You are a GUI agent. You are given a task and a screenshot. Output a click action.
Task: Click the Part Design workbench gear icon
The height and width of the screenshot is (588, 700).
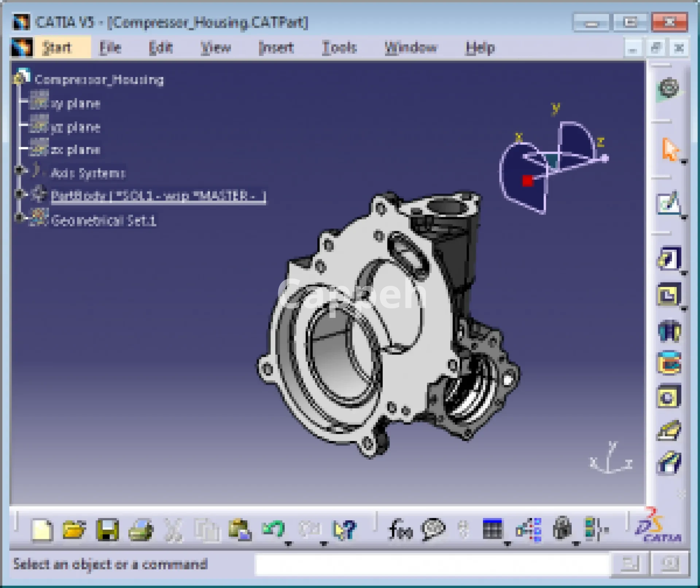point(669,88)
